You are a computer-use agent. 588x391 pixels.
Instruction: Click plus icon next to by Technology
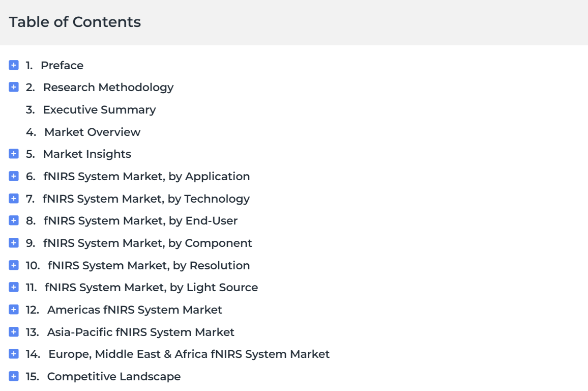14,198
